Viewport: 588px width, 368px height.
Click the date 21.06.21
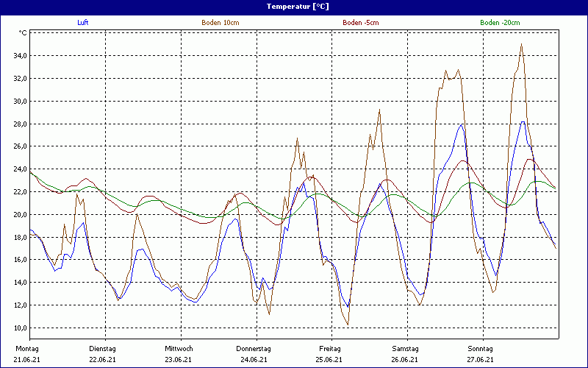(26, 360)
